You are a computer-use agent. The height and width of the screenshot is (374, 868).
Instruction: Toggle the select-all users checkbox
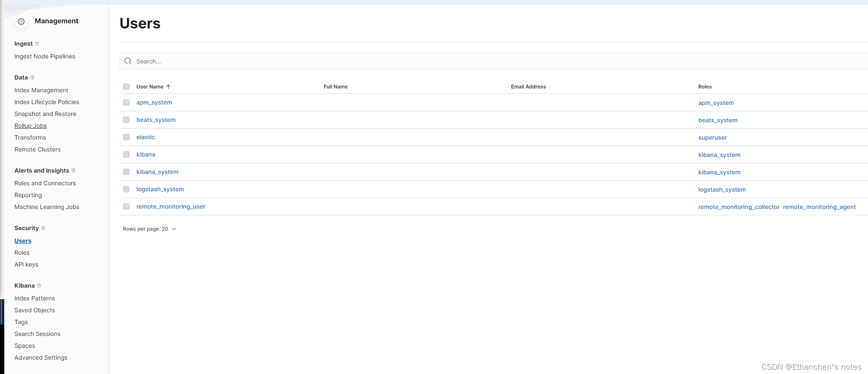pyautogui.click(x=126, y=87)
